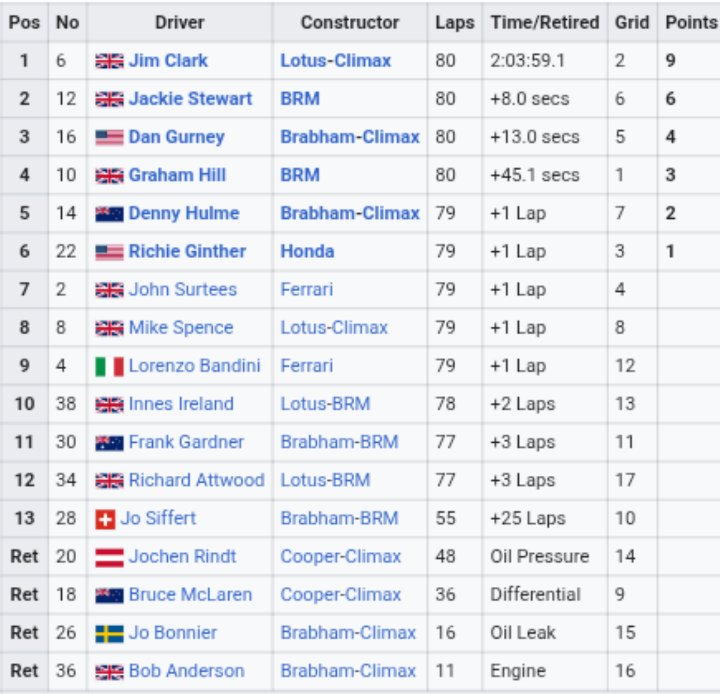Open the Denny Hulme driver link
The height and width of the screenshot is (694, 720).
[x=184, y=213]
